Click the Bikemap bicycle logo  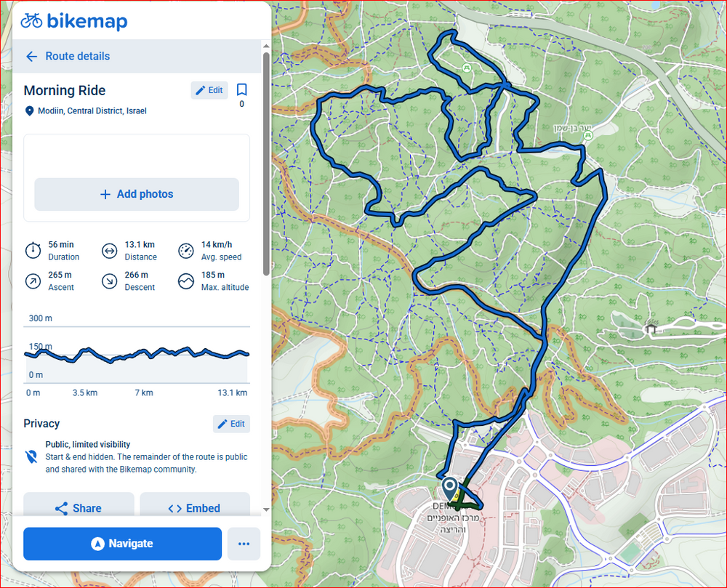pyautogui.click(x=31, y=20)
